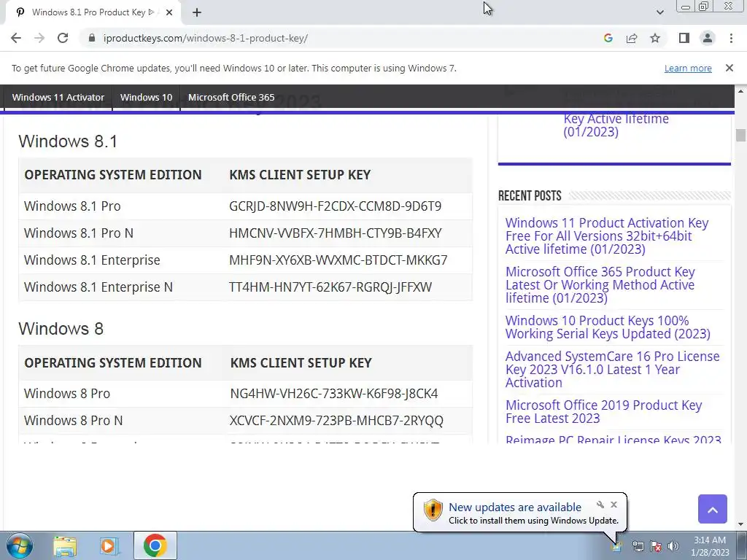
Task: Open the Windows Start menu
Action: 20,545
